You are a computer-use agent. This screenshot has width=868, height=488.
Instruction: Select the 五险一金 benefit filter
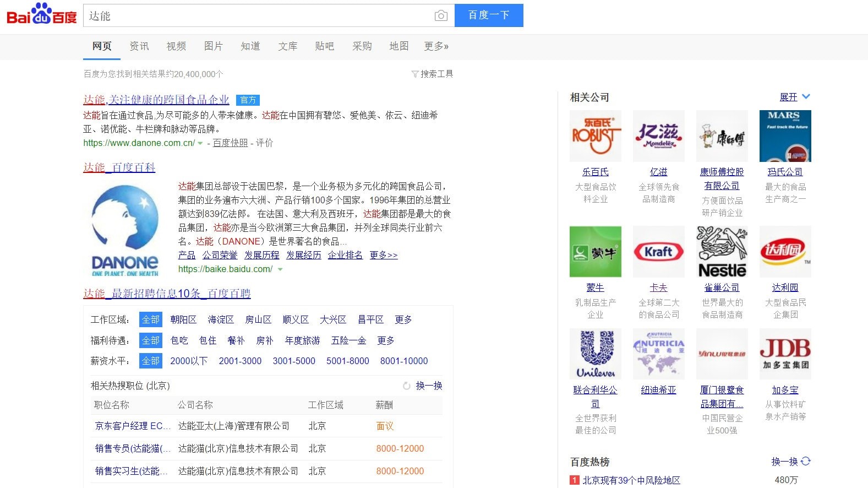[x=348, y=340]
